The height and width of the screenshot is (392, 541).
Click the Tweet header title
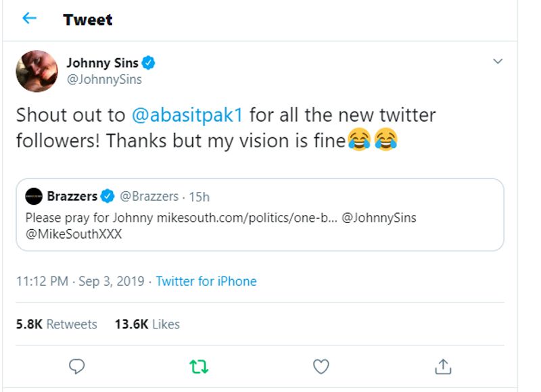[88, 20]
